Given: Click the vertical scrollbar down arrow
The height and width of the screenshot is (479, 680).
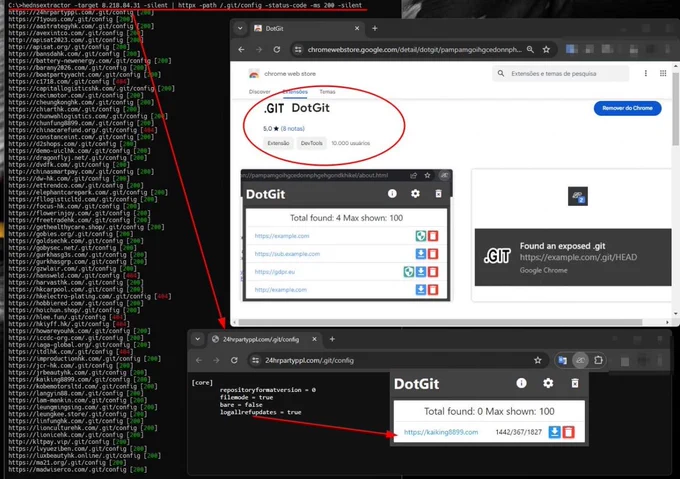Looking at the screenshot, I should tap(675, 313).
